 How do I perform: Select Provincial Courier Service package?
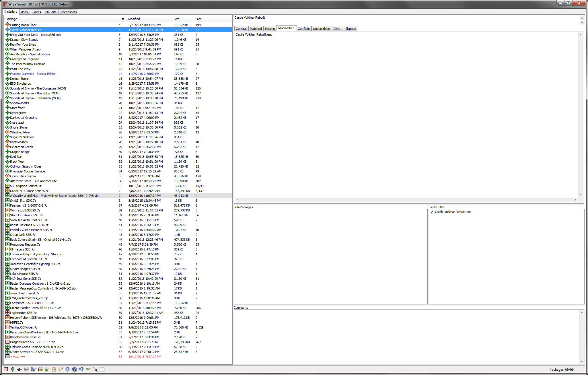(118, 171)
